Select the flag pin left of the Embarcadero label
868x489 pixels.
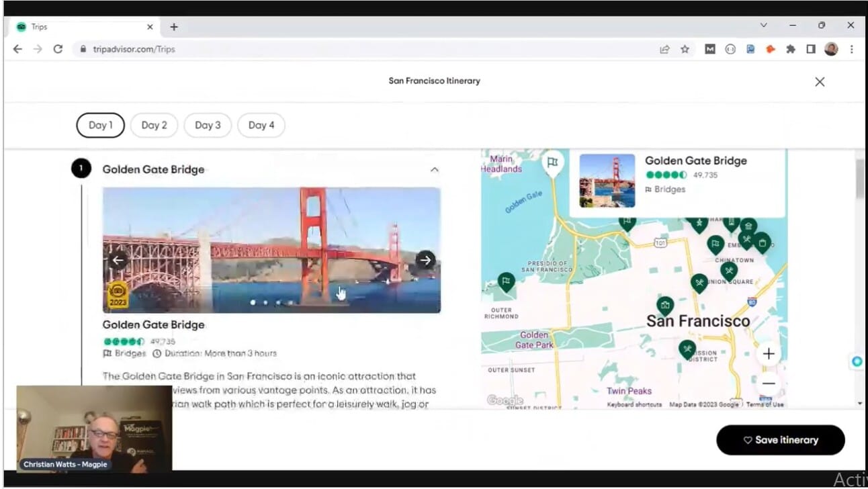tap(715, 244)
